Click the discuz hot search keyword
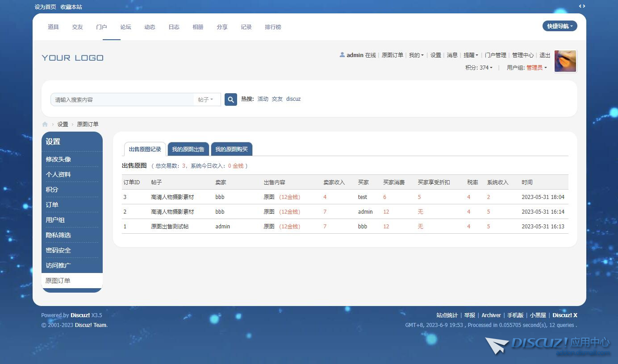Image resolution: width=618 pixels, height=364 pixels. pyautogui.click(x=293, y=99)
